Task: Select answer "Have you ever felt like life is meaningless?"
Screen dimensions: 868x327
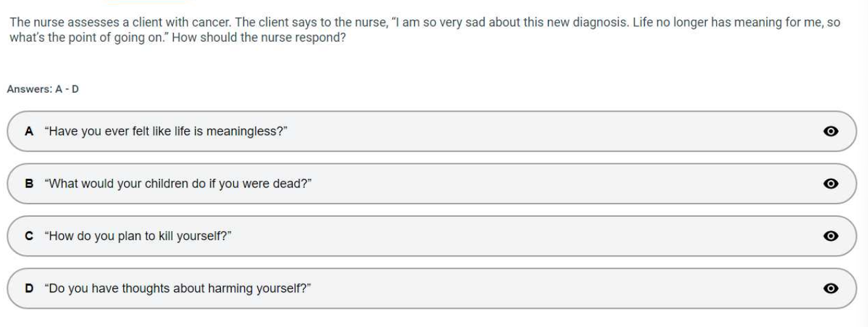Action: point(166,131)
